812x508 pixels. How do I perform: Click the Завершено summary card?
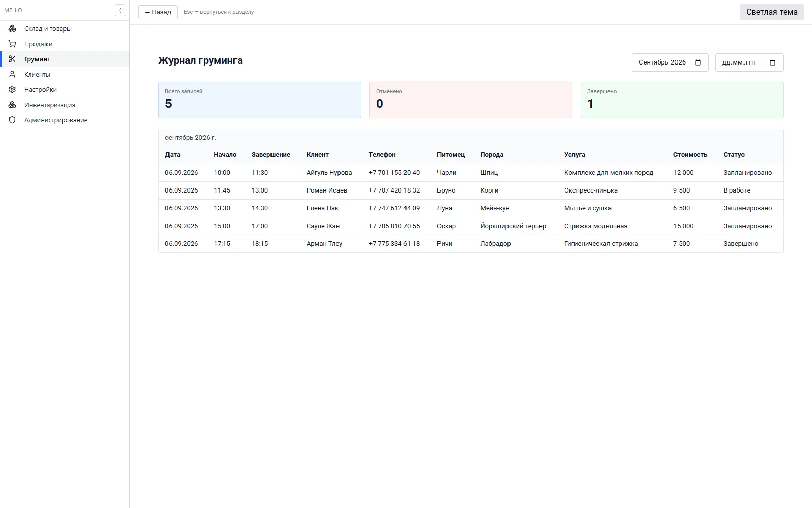tap(682, 100)
